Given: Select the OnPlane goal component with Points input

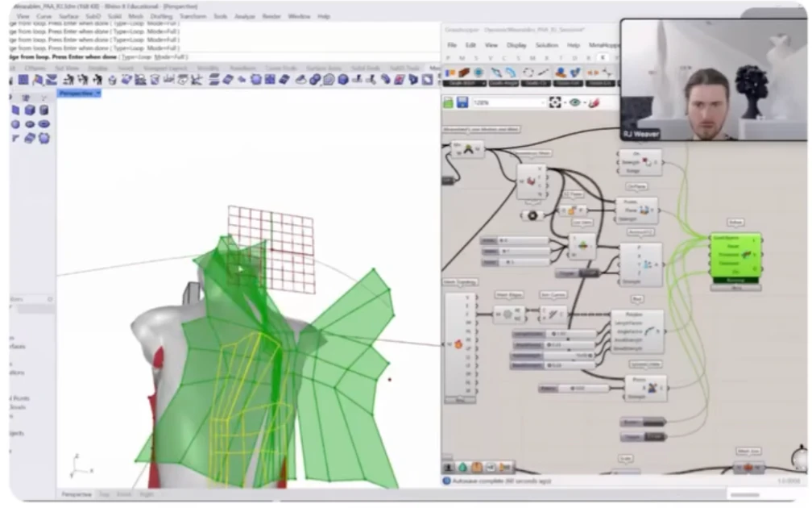Looking at the screenshot, I should point(637,210).
